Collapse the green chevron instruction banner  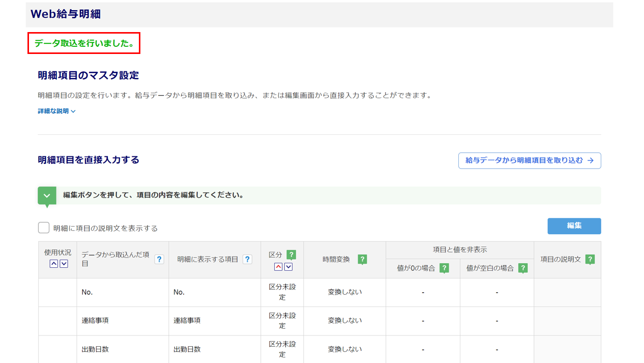point(47,196)
